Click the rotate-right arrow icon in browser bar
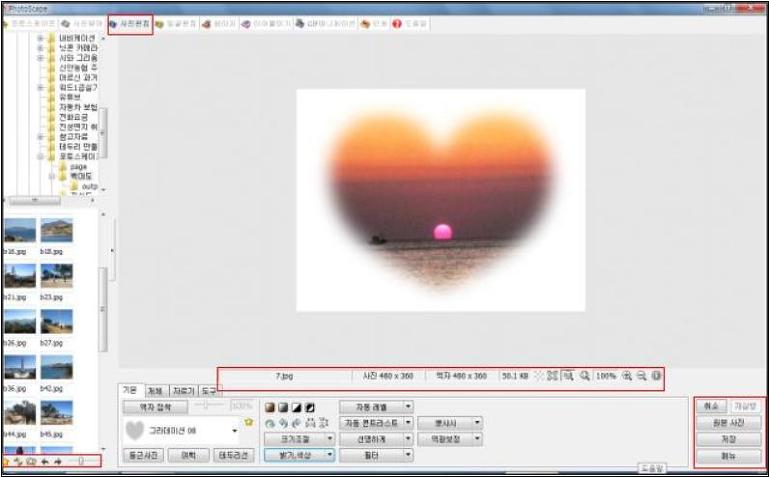This screenshot has height=477, width=769. pyautogui.click(x=57, y=462)
